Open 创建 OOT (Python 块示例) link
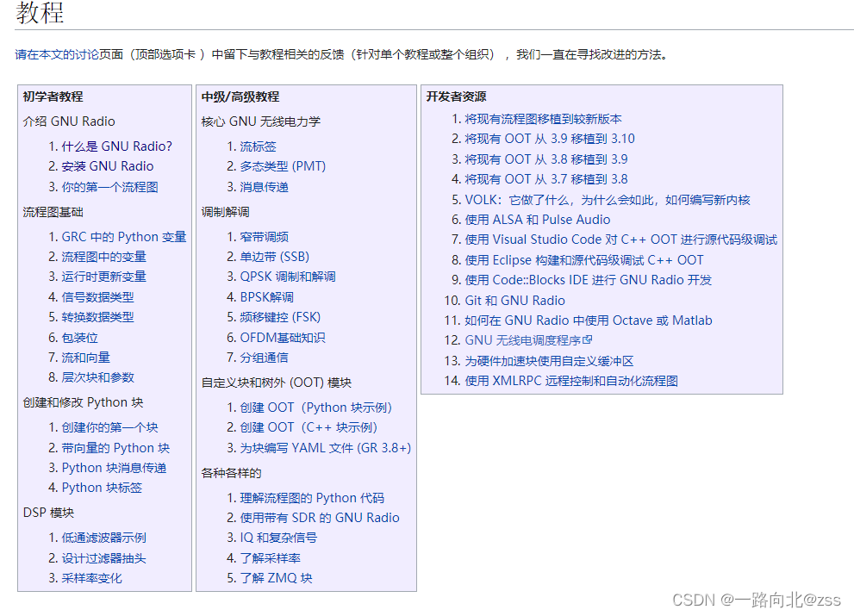This screenshot has height=616, width=854. click(x=316, y=408)
